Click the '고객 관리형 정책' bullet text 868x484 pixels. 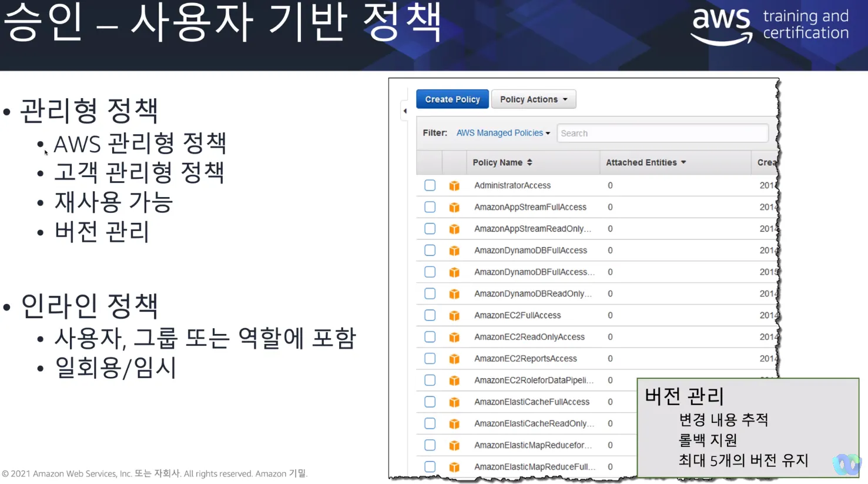pos(139,172)
